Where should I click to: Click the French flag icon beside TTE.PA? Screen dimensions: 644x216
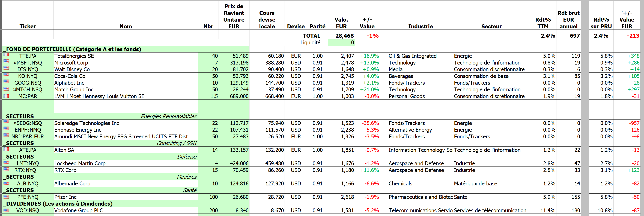point(6,54)
